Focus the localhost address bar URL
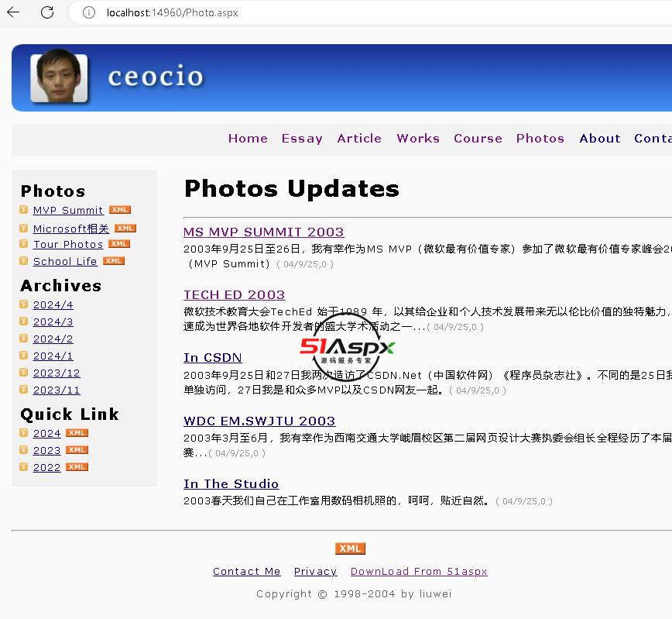This screenshot has height=619, width=672. coord(172,13)
